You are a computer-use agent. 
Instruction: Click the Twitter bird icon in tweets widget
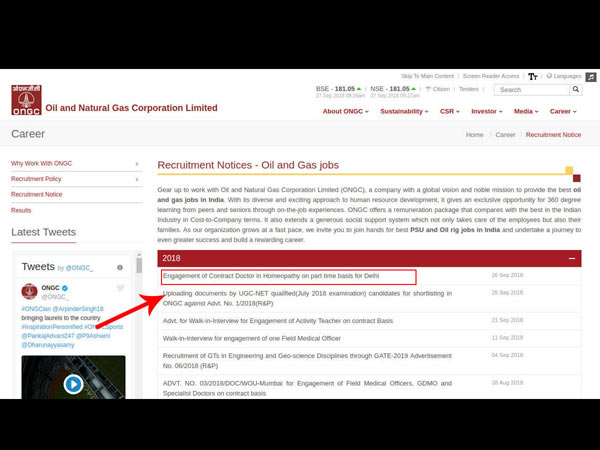[x=121, y=288]
